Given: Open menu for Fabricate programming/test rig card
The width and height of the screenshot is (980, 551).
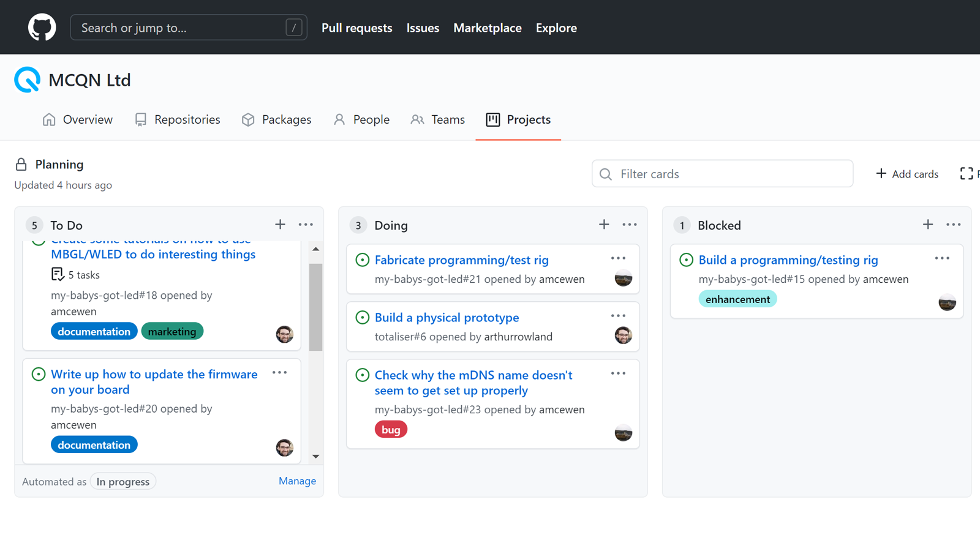Looking at the screenshot, I should [x=619, y=258].
